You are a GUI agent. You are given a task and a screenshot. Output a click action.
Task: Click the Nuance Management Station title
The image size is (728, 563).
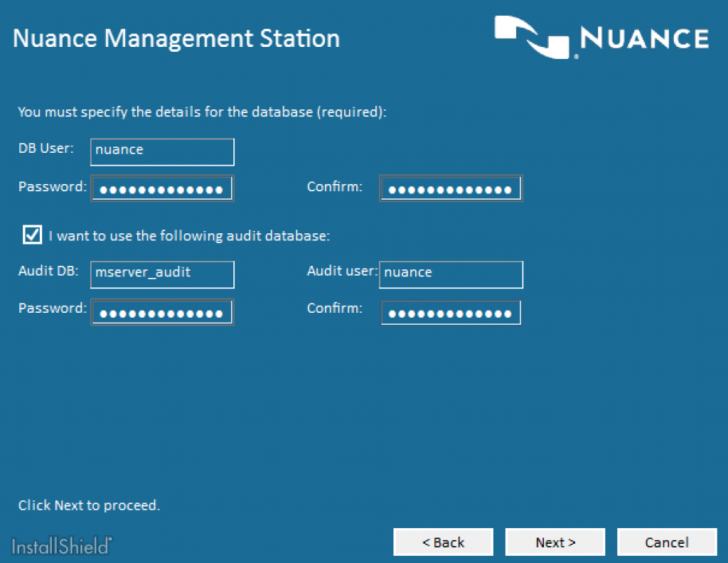[176, 38]
